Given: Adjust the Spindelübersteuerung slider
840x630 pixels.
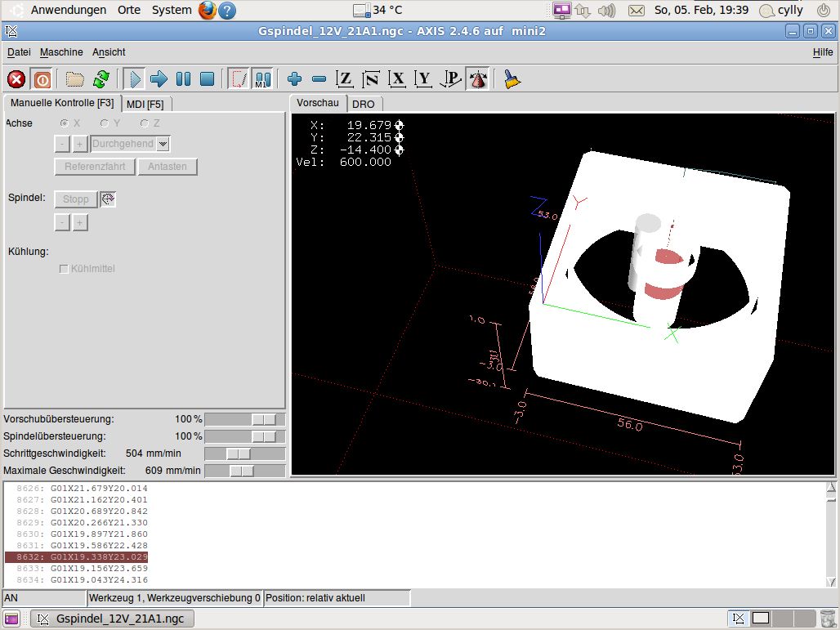Looking at the screenshot, I should 245,436.
